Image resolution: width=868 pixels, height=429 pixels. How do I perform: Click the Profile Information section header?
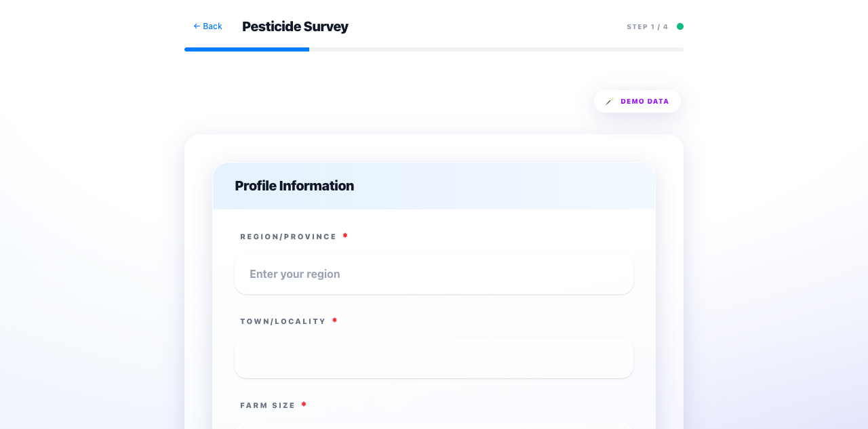click(294, 186)
